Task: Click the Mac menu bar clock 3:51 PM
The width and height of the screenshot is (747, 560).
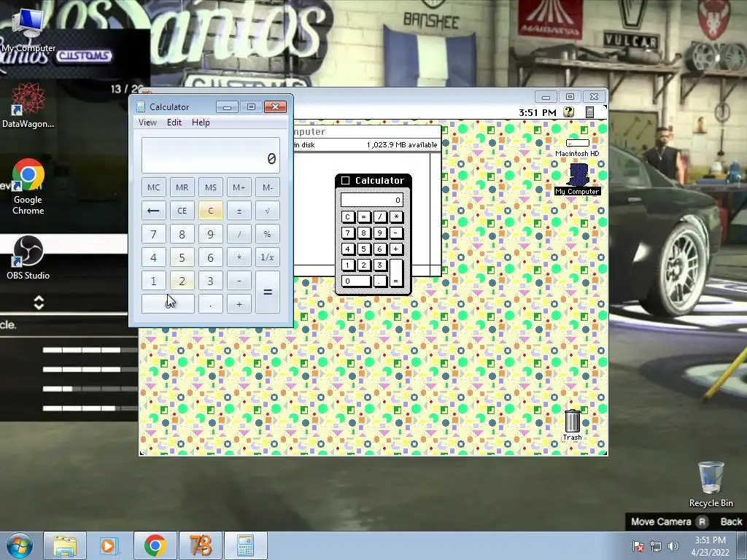Action: coord(538,113)
